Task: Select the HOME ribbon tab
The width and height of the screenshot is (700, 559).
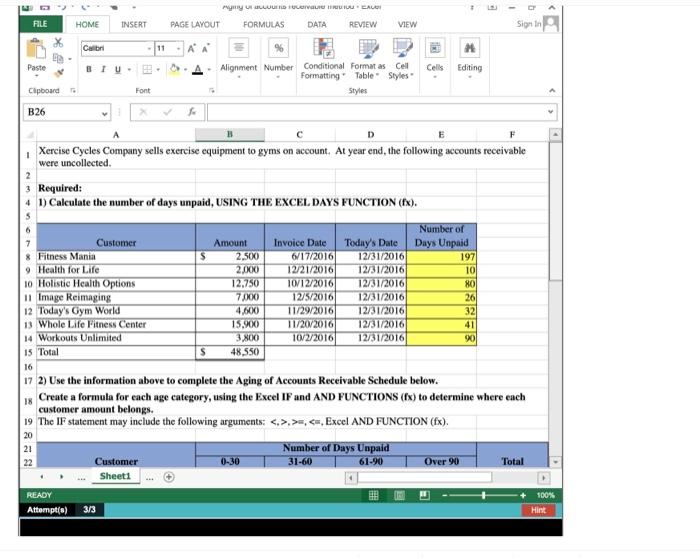Action: coord(87,25)
